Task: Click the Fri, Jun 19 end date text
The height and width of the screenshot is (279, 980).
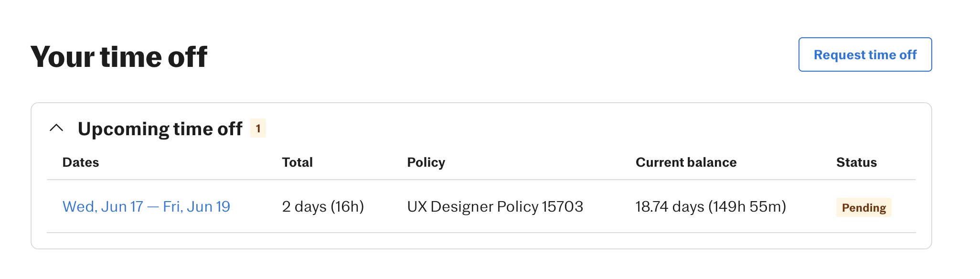Action: 196,206
